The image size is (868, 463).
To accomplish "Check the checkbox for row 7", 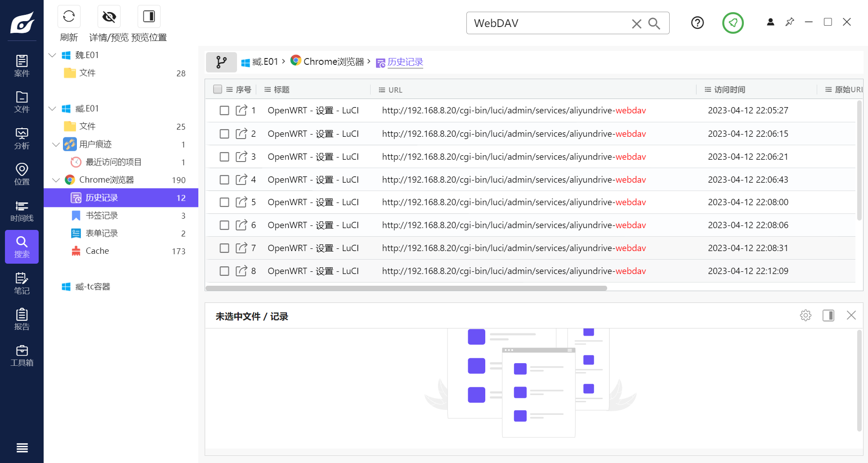I will tap(224, 248).
